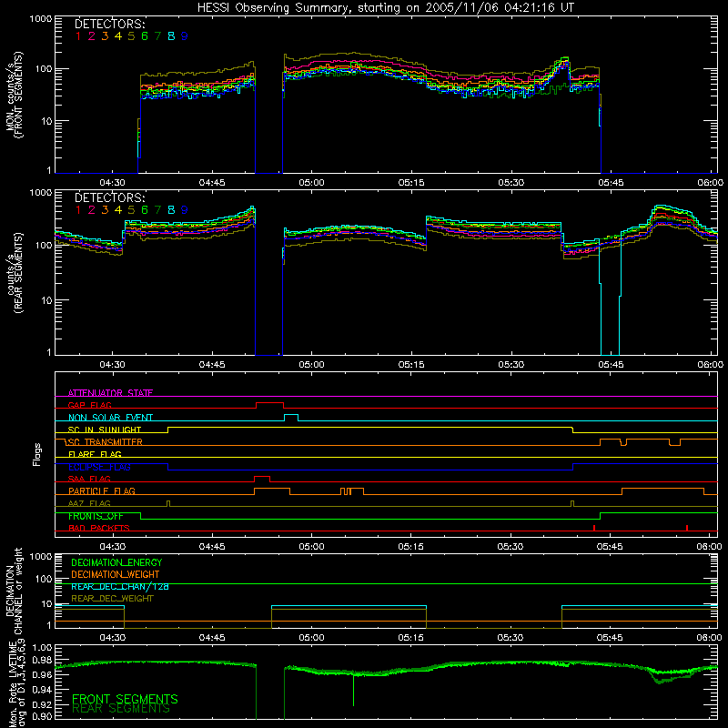Click the FRONTS_OFF flag label

pyautogui.click(x=96, y=516)
